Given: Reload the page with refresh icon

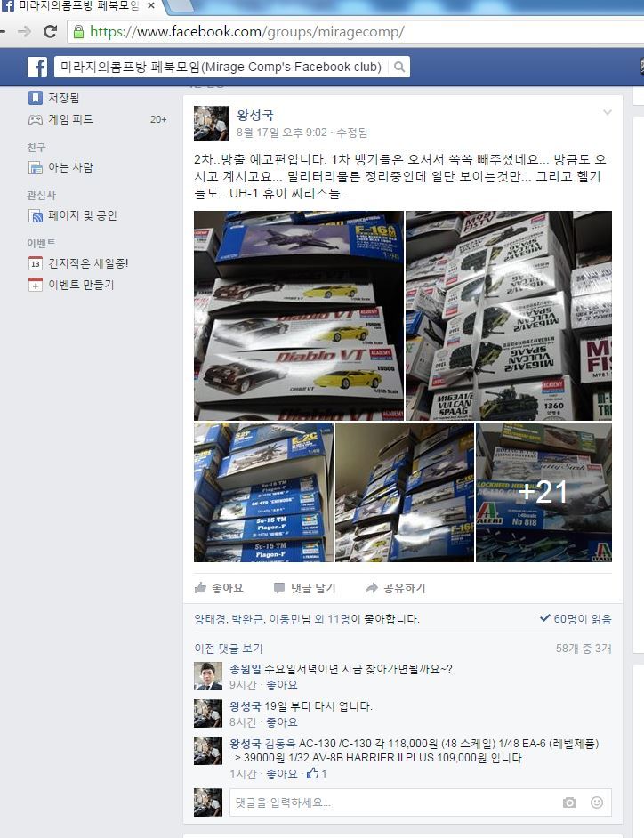Looking at the screenshot, I should (50, 31).
